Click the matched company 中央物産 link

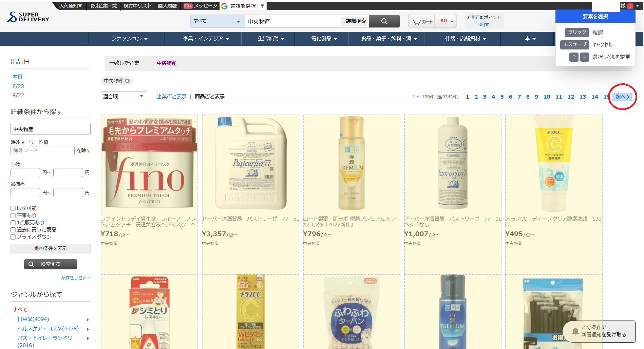coord(167,63)
